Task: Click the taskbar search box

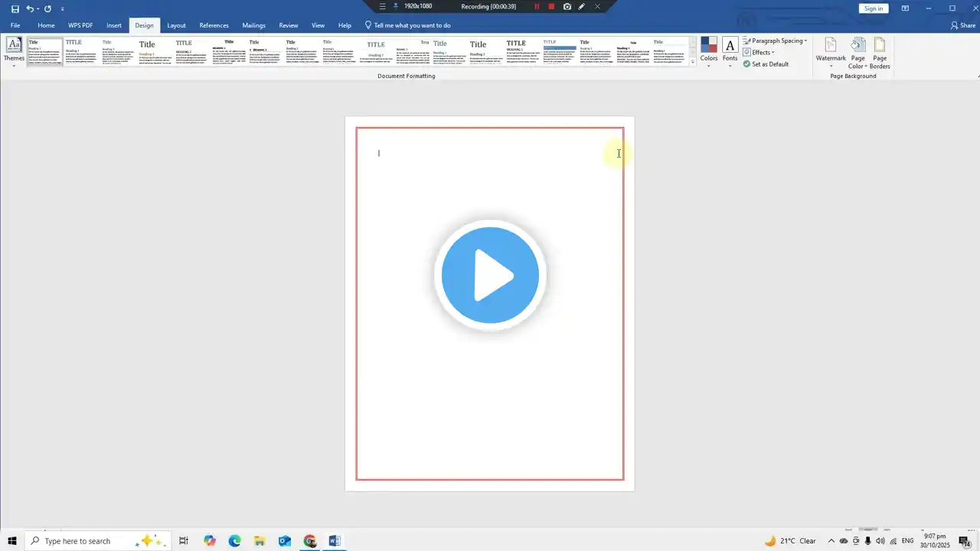Action: (x=96, y=541)
